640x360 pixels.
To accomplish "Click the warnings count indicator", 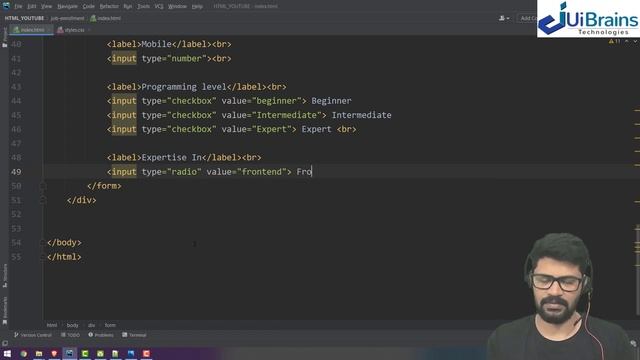I will (615, 41).
